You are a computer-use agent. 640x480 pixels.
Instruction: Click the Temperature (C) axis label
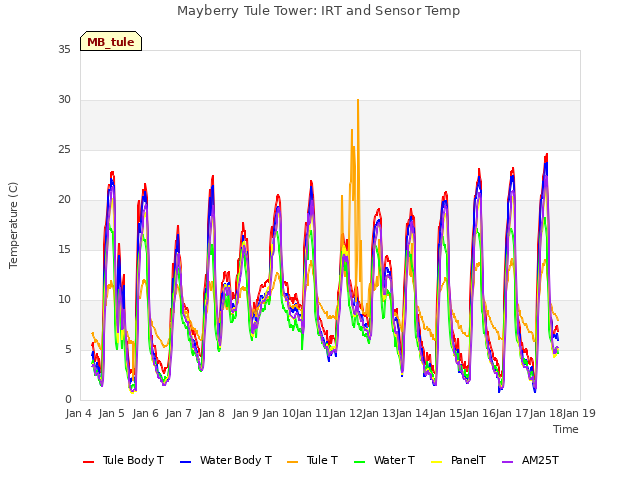[13, 225]
